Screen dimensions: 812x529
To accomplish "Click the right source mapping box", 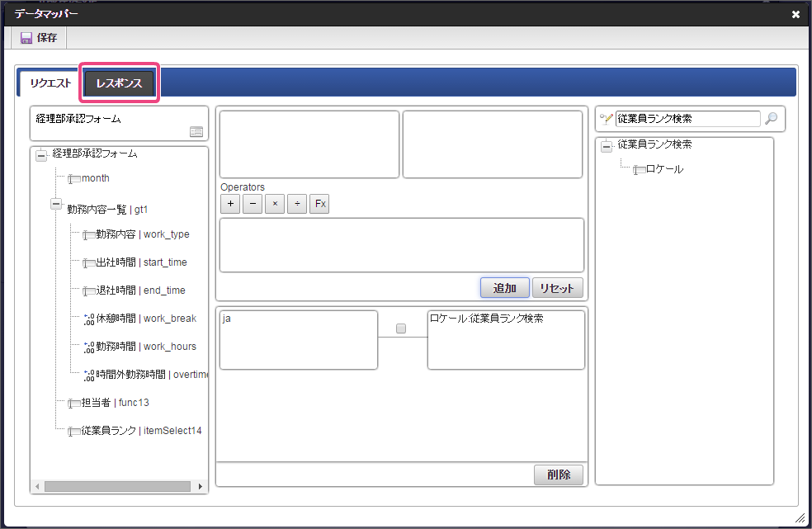I will click(x=493, y=144).
